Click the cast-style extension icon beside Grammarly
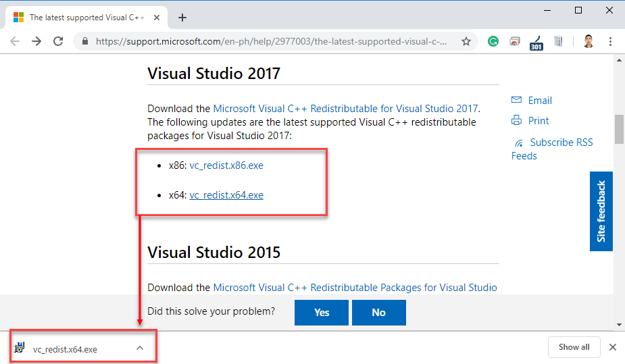The height and width of the screenshot is (364, 625). pyautogui.click(x=515, y=41)
